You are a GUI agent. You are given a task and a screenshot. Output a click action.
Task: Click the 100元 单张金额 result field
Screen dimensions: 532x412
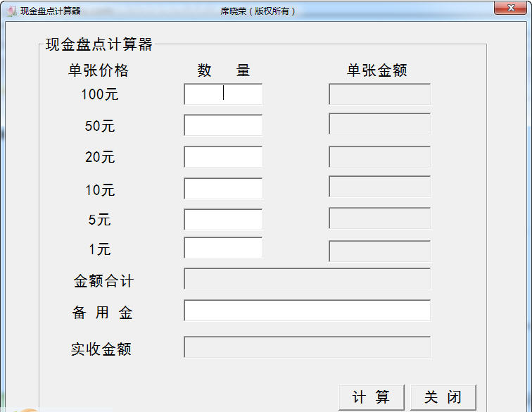click(x=380, y=94)
